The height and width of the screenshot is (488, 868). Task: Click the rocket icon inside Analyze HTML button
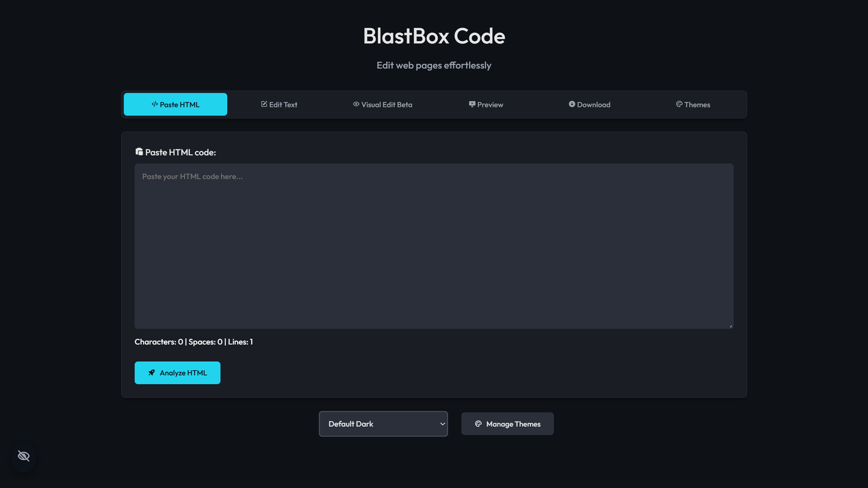(151, 373)
